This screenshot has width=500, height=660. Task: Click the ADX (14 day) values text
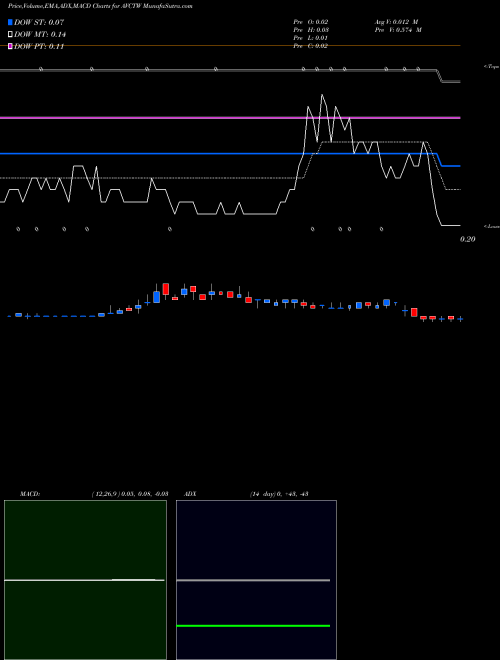(279, 494)
